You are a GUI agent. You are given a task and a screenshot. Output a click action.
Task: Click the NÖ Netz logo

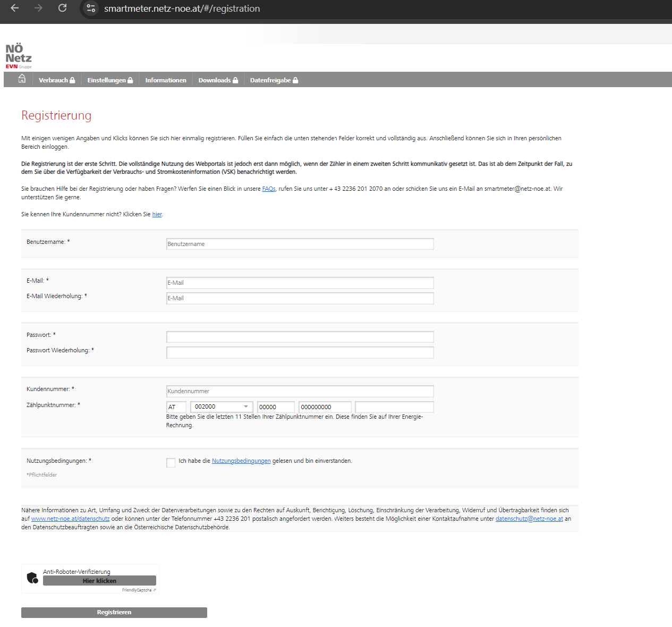[19, 56]
